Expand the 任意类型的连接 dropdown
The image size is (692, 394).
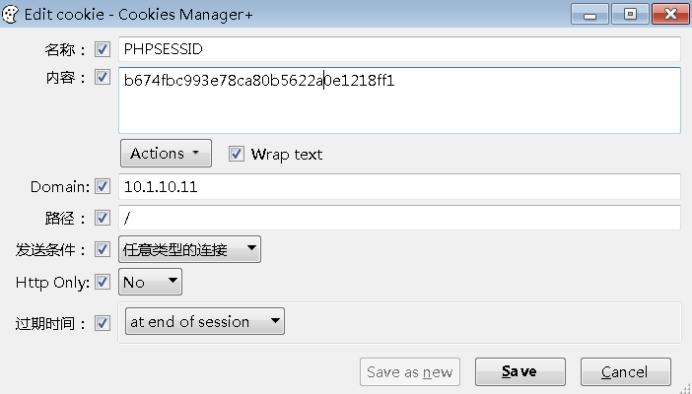[189, 249]
